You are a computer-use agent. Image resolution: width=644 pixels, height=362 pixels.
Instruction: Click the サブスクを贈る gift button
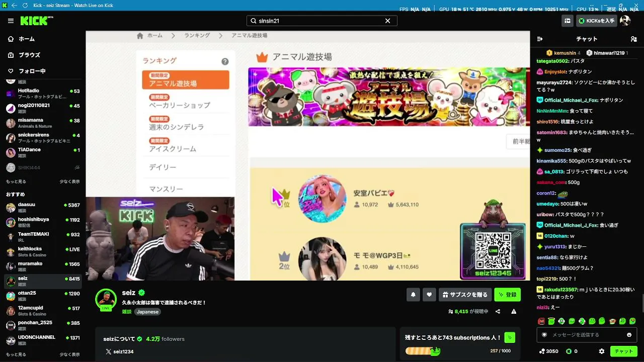[x=465, y=295]
